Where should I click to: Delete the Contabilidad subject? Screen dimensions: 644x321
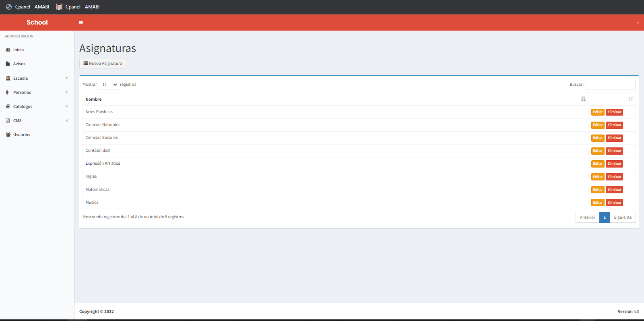614,151
